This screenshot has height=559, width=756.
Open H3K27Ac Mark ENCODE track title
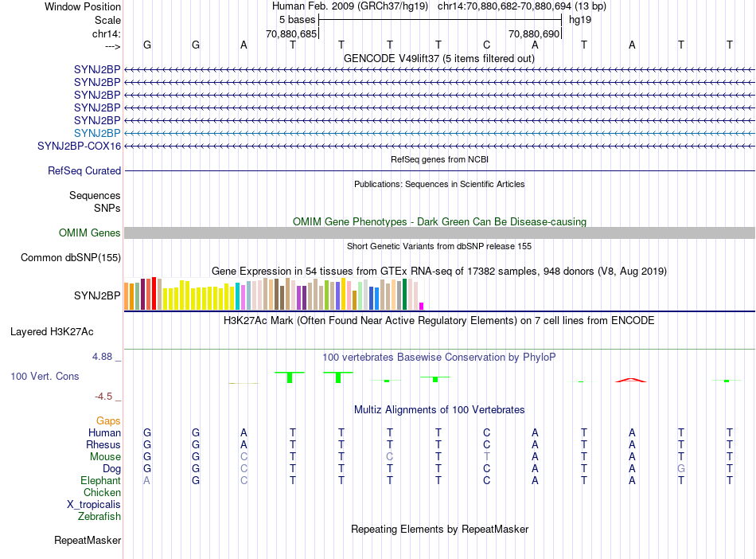point(438,321)
